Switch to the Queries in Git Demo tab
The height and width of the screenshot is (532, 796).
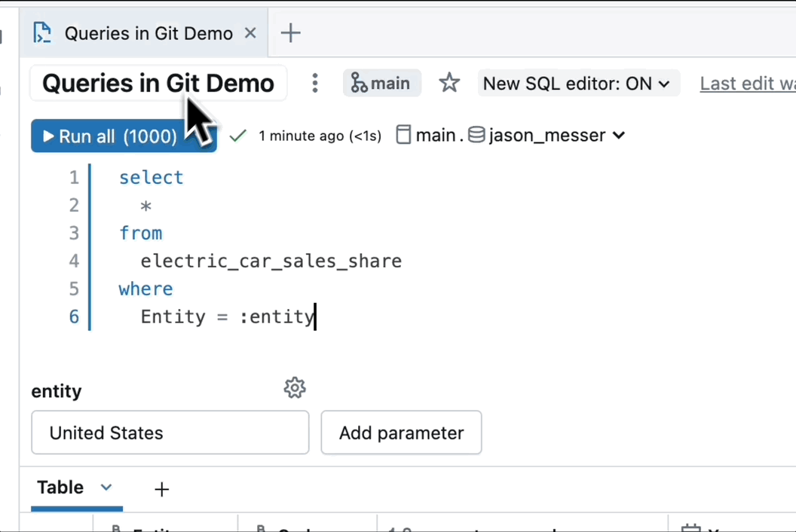(148, 33)
